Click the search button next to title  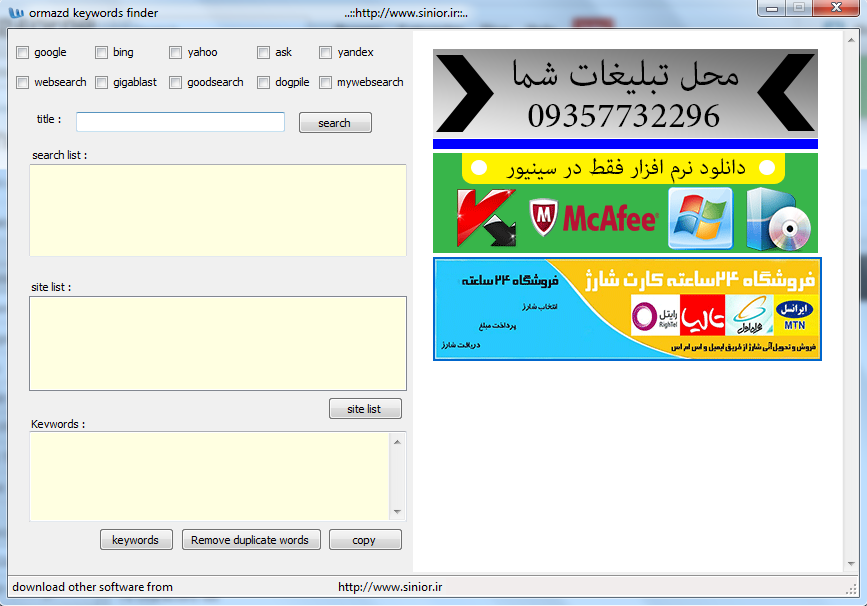click(335, 122)
